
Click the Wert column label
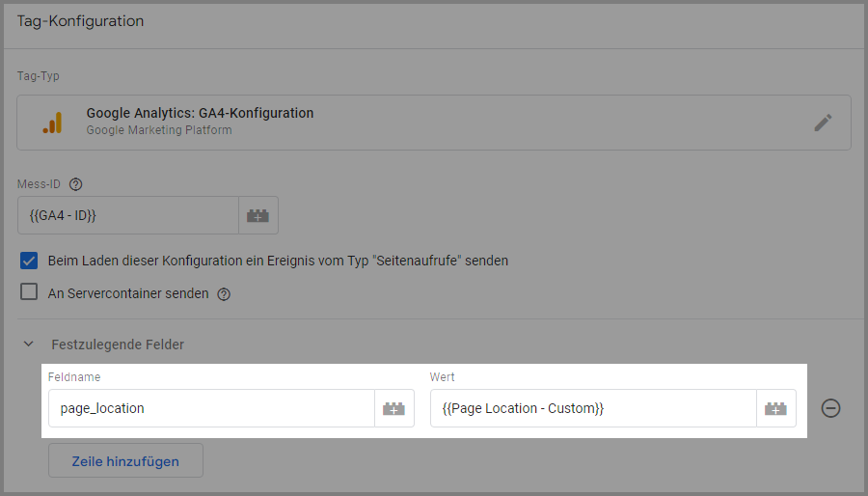click(x=442, y=377)
